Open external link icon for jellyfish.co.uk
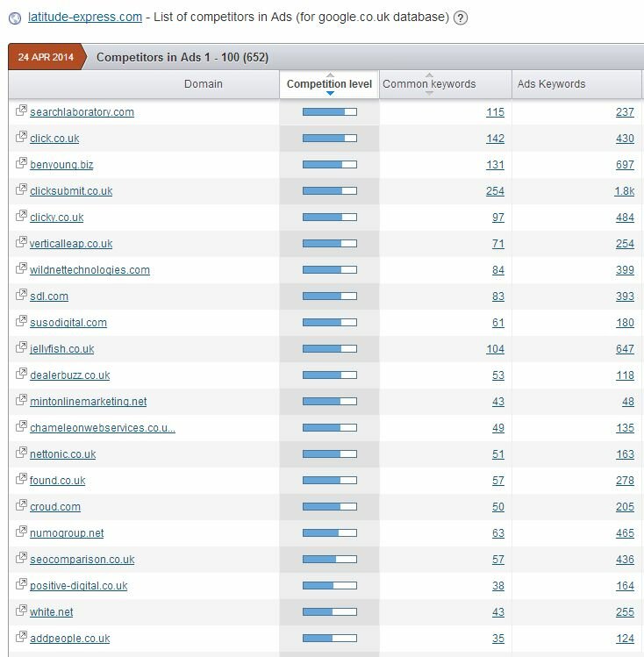 tap(21, 347)
